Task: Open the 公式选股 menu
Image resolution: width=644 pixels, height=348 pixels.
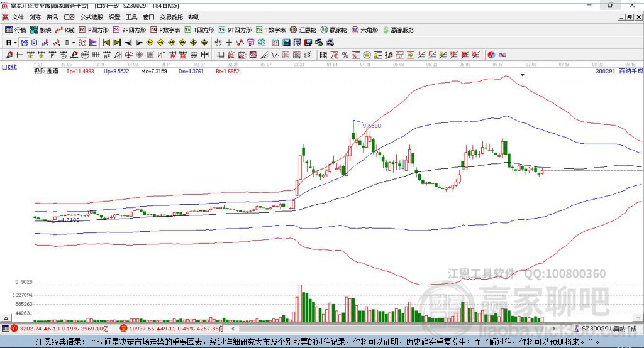Action: pyautogui.click(x=92, y=17)
